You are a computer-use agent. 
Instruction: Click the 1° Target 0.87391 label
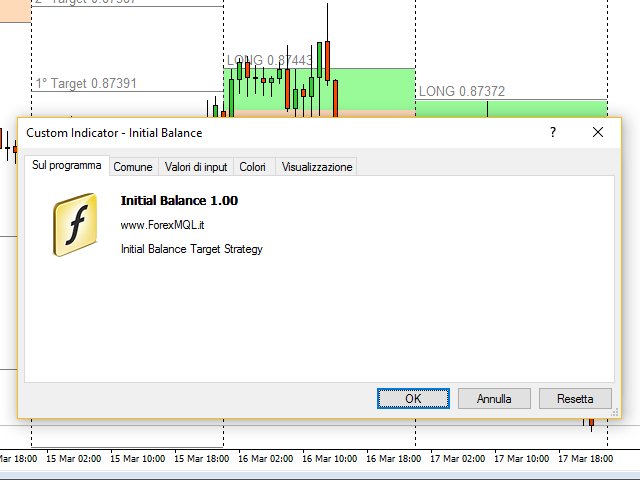click(86, 83)
